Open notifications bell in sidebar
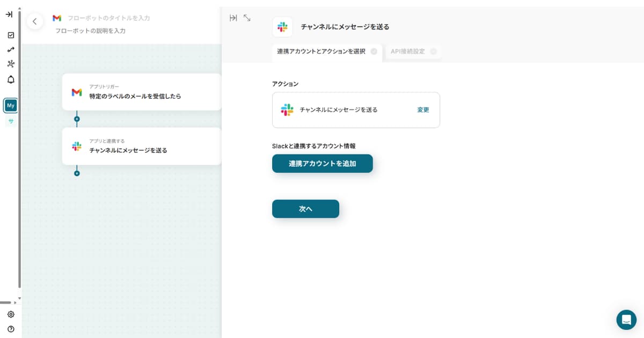This screenshot has width=644, height=338. (11, 80)
